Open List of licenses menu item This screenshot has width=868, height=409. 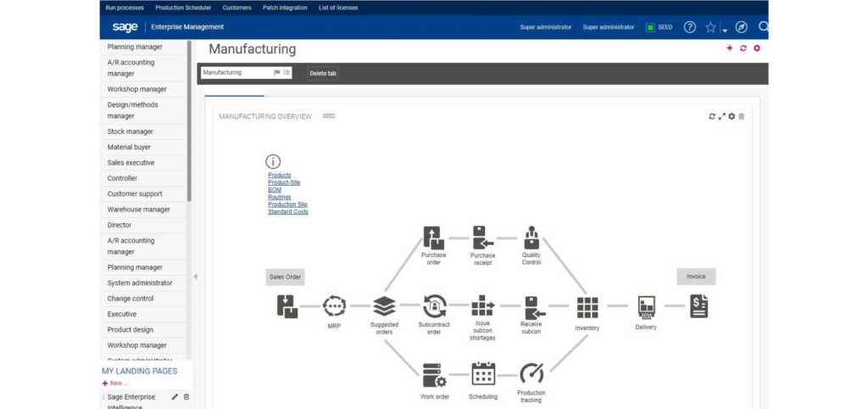click(338, 8)
